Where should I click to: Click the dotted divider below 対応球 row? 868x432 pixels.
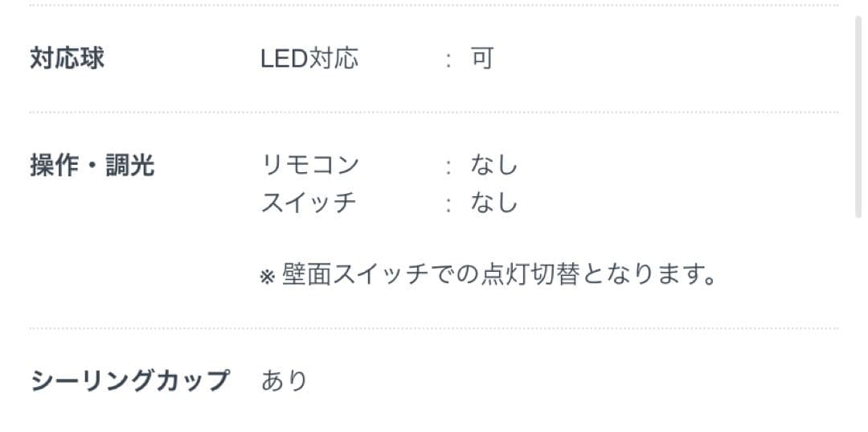click(434, 113)
